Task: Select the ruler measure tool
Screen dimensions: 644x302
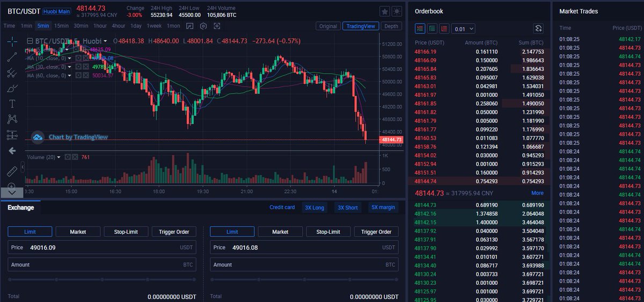Action: (x=12, y=171)
